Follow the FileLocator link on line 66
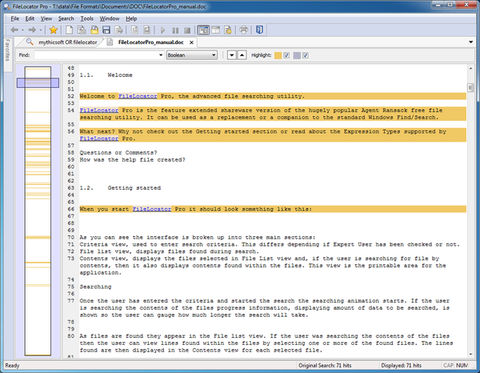This screenshot has width=480, height=373. 152,209
